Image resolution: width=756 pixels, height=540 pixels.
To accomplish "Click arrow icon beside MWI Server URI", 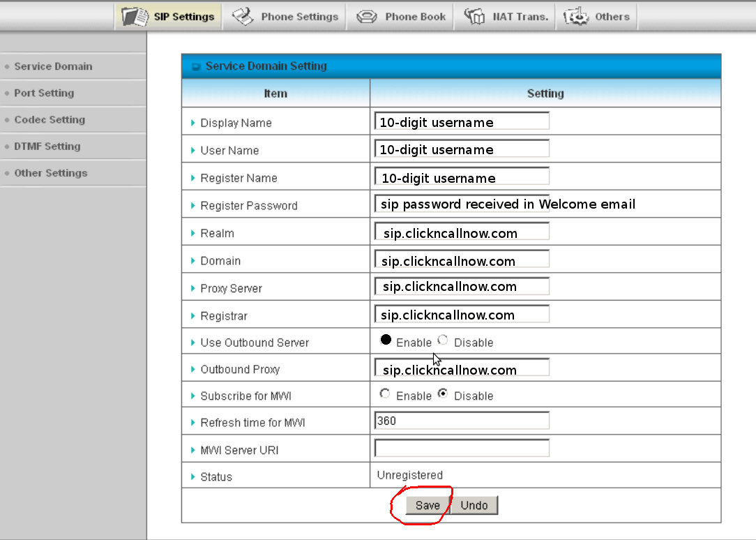I will [x=193, y=450].
